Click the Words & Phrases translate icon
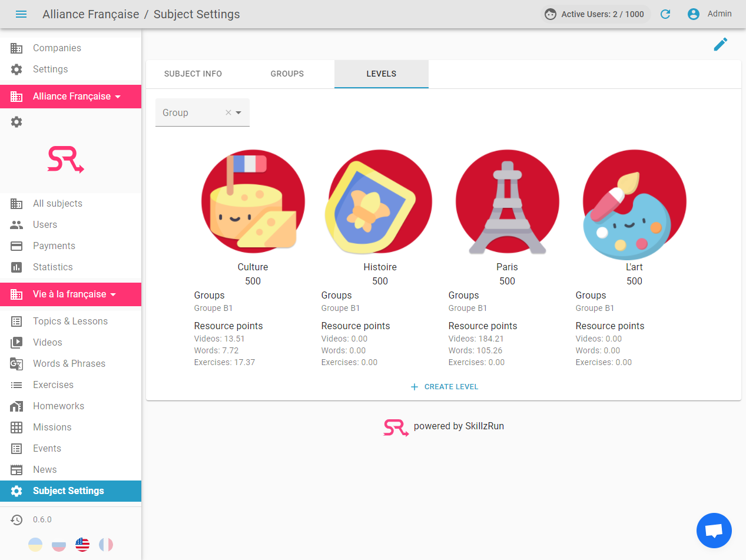The height and width of the screenshot is (560, 746). coord(16,364)
